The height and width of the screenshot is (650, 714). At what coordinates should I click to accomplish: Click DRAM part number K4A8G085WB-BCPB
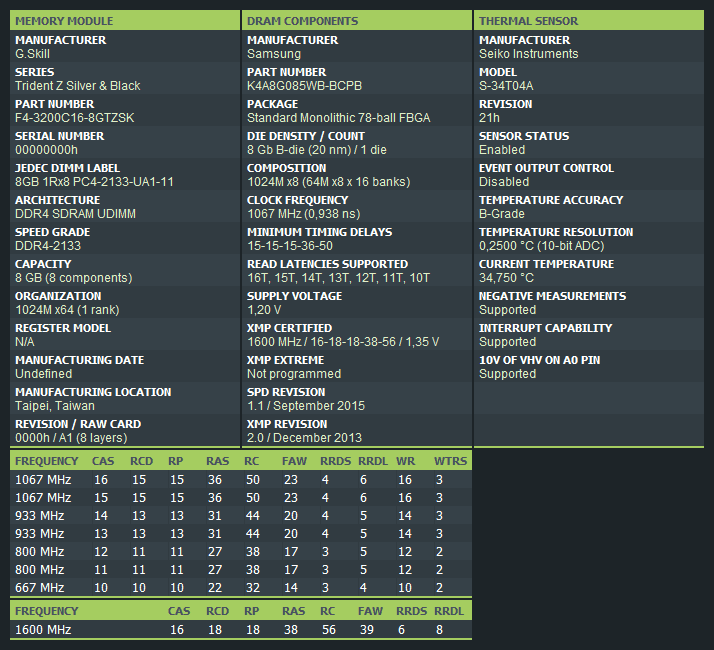[x=305, y=86]
